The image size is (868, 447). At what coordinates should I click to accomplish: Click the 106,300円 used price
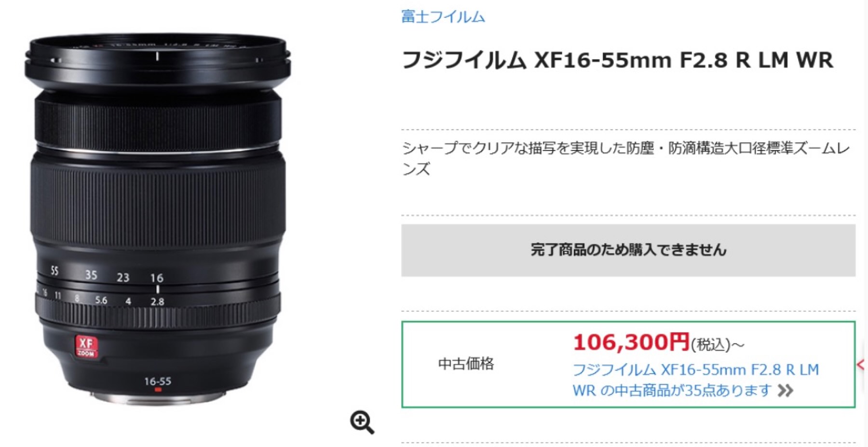tap(631, 342)
